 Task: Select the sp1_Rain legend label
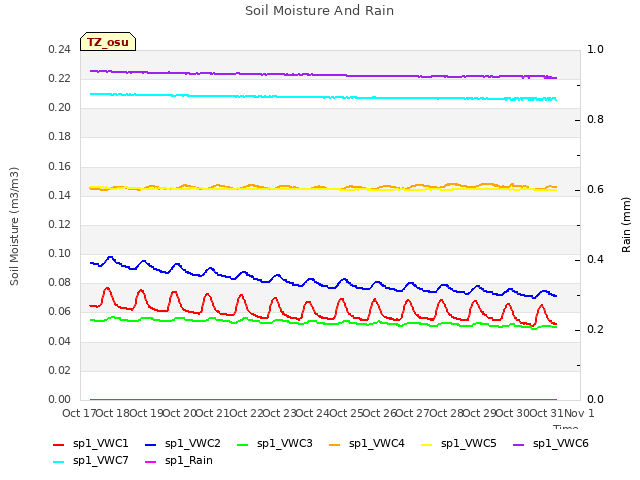(189, 460)
